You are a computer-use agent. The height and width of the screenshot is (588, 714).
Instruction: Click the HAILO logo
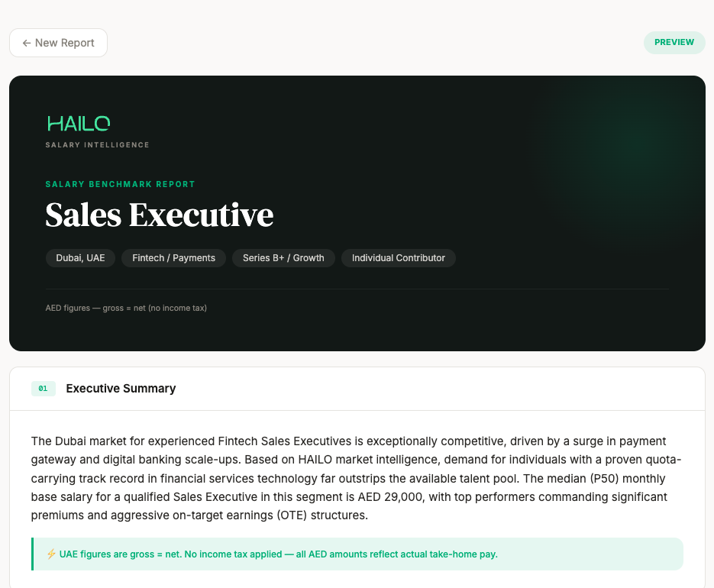point(78,122)
